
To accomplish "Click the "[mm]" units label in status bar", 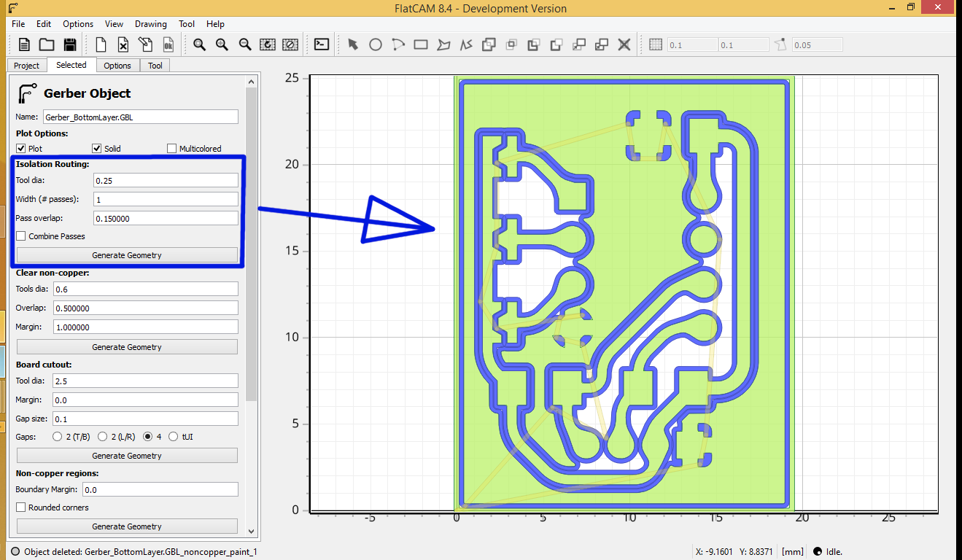I will coord(792,552).
